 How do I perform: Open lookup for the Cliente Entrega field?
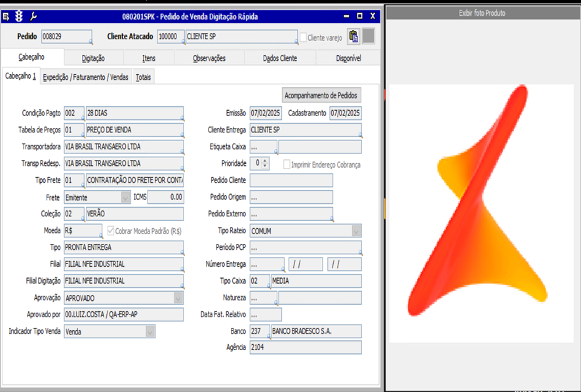pyautogui.click(x=360, y=136)
